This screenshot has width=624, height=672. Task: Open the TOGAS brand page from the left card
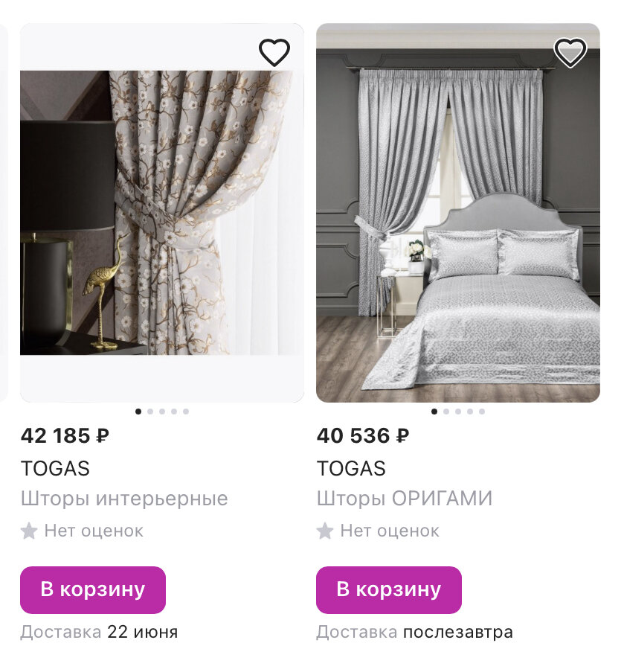tap(54, 469)
